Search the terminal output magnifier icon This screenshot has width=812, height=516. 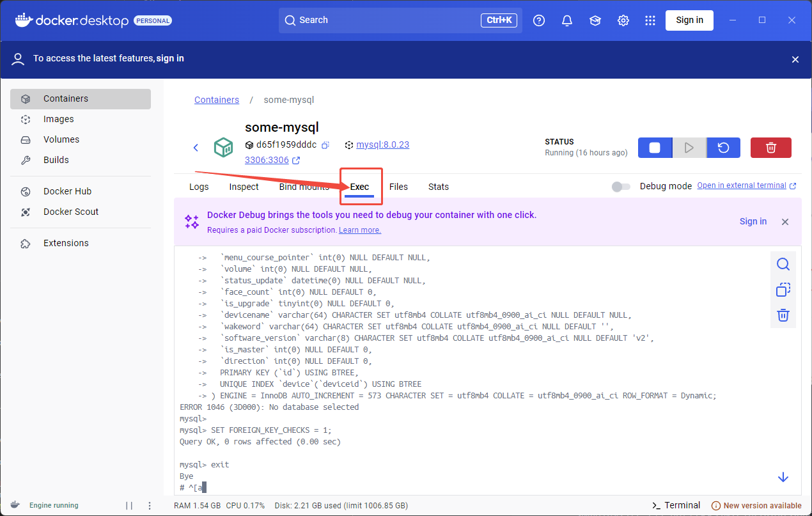click(x=783, y=264)
